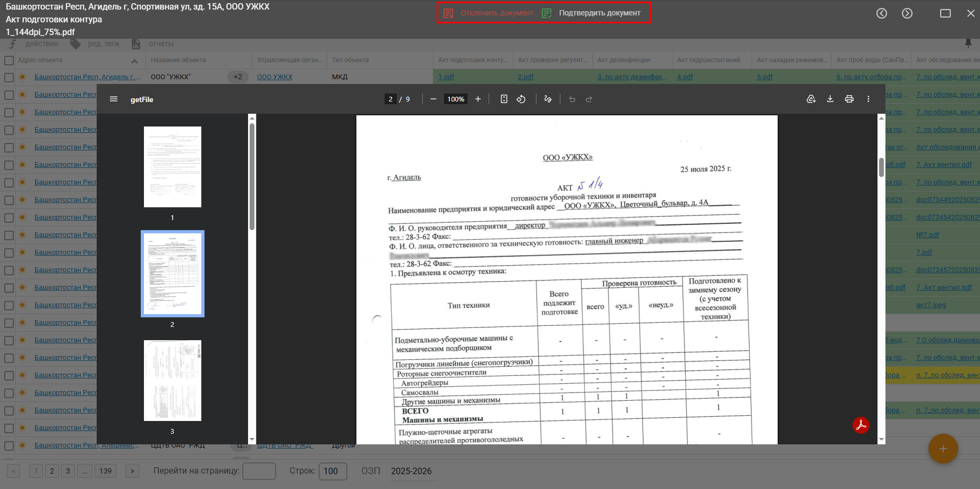Toggle the PDF sidebar hamburger menu
The width and height of the screenshot is (980, 489).
(114, 99)
